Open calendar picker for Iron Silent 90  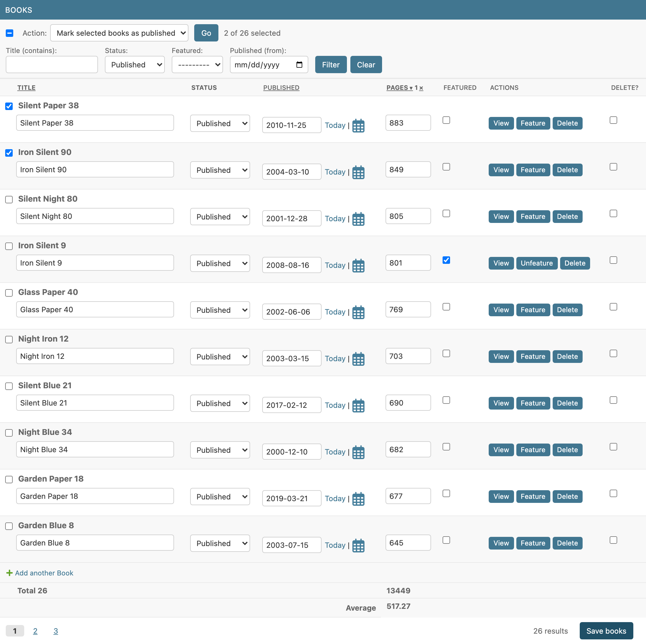358,173
